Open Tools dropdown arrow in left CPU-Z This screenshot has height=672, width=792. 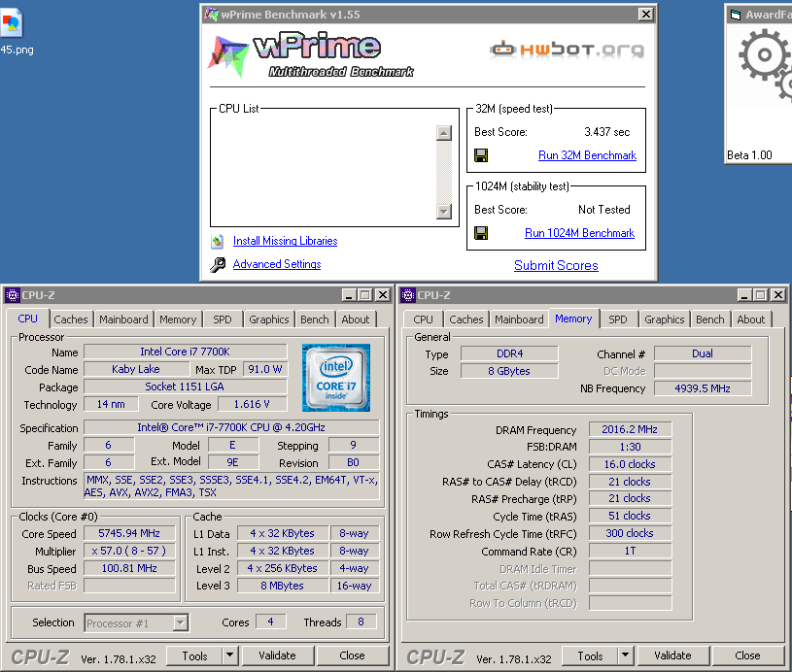point(229,655)
